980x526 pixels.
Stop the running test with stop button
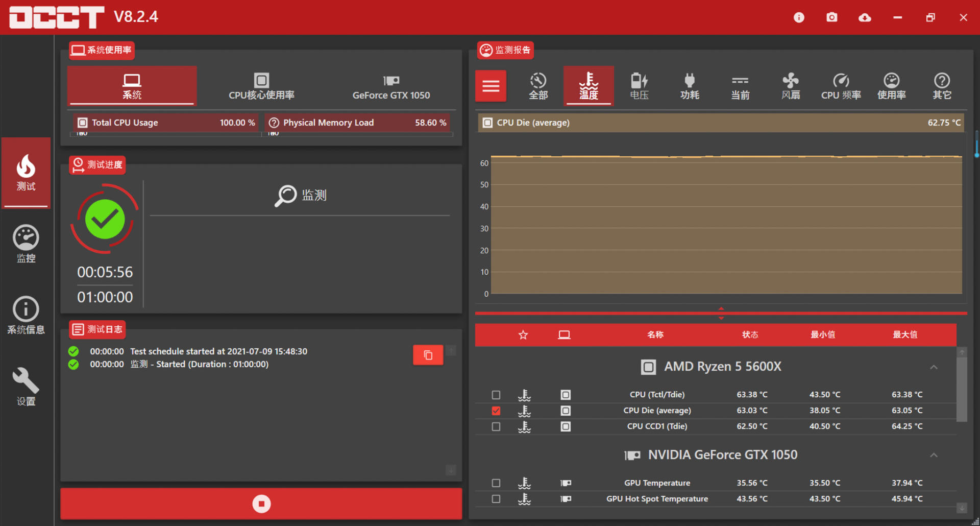click(x=261, y=504)
